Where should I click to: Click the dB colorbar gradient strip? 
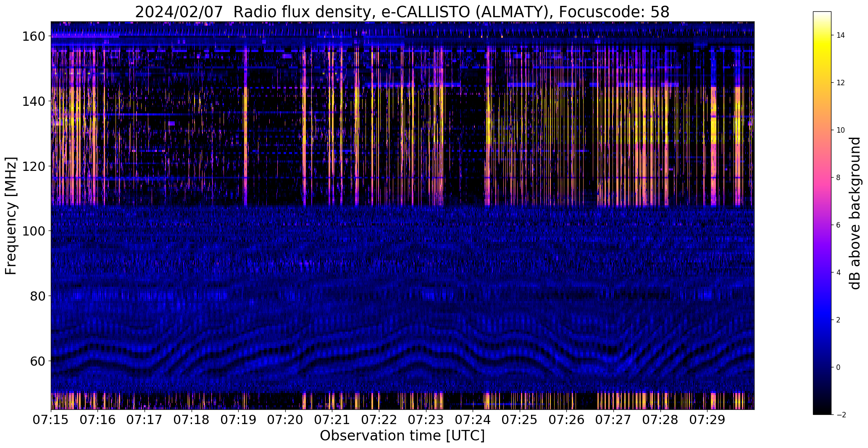(x=822, y=213)
